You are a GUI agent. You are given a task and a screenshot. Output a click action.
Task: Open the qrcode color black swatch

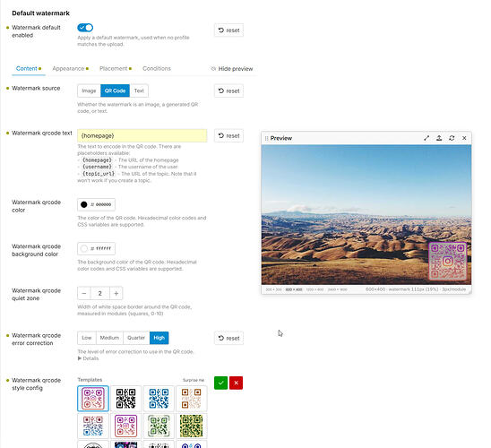pyautogui.click(x=84, y=204)
